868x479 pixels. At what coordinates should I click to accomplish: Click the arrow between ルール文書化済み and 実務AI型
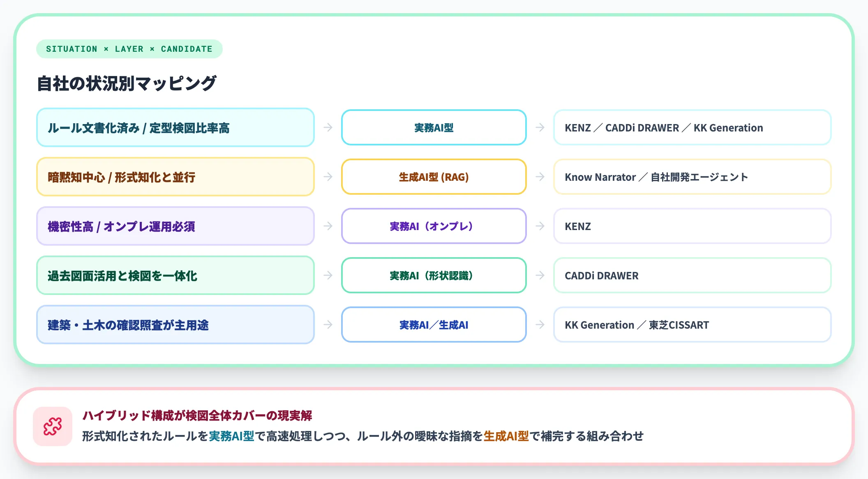pos(328,127)
